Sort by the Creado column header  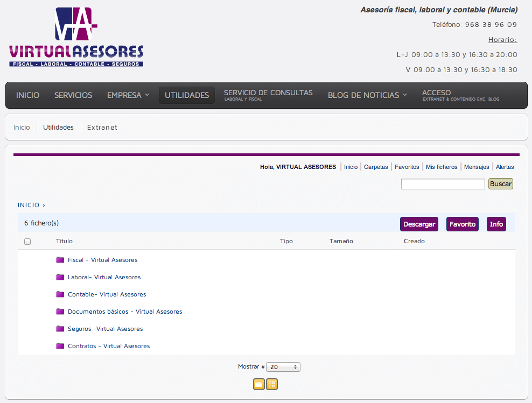(x=414, y=241)
